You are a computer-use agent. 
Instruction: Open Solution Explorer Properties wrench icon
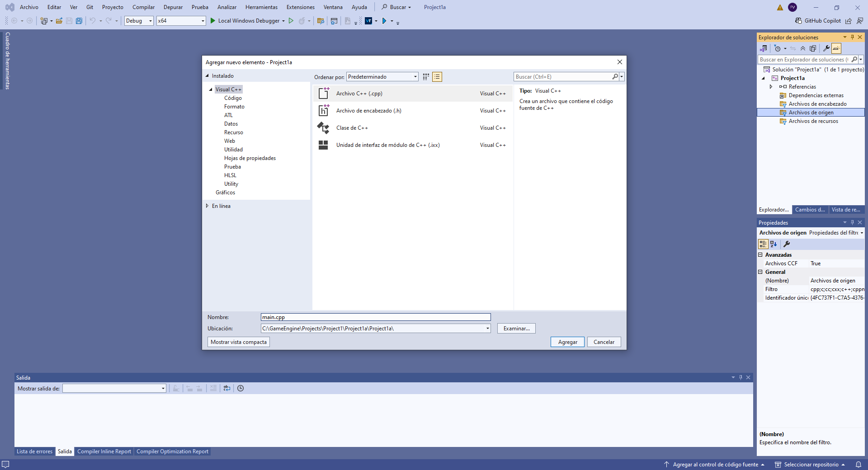(x=826, y=48)
